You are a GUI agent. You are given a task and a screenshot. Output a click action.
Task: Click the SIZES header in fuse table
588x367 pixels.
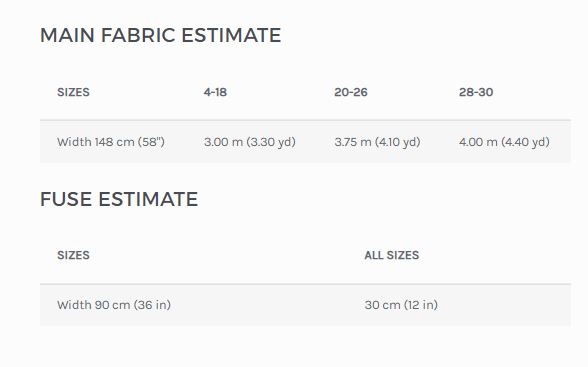coord(73,255)
